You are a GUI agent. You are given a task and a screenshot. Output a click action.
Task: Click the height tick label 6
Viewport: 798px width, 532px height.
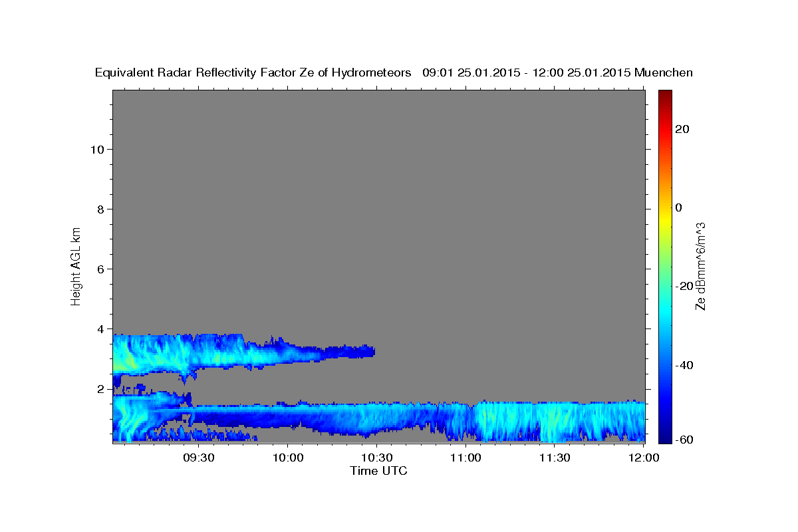[x=101, y=269]
